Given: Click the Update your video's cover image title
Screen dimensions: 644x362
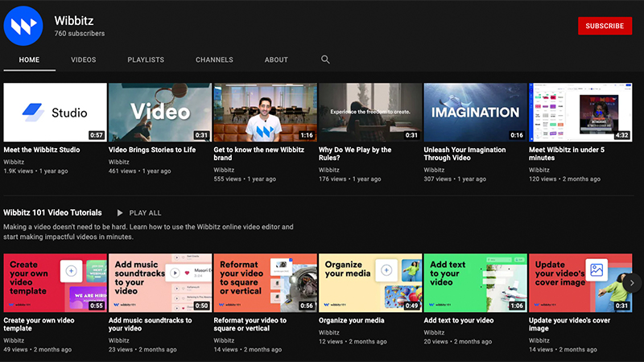Looking at the screenshot, I should 569,324.
